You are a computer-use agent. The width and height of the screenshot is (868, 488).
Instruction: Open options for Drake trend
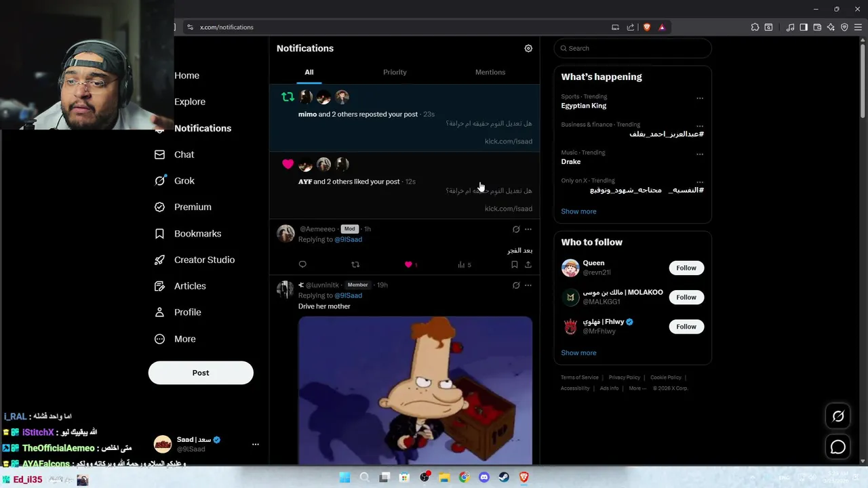(x=700, y=155)
